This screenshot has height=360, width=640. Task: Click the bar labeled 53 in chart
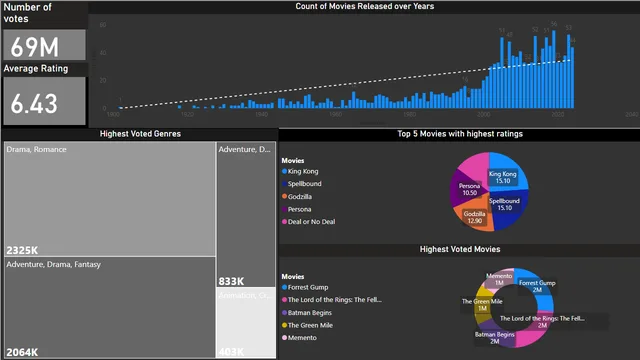pos(569,71)
